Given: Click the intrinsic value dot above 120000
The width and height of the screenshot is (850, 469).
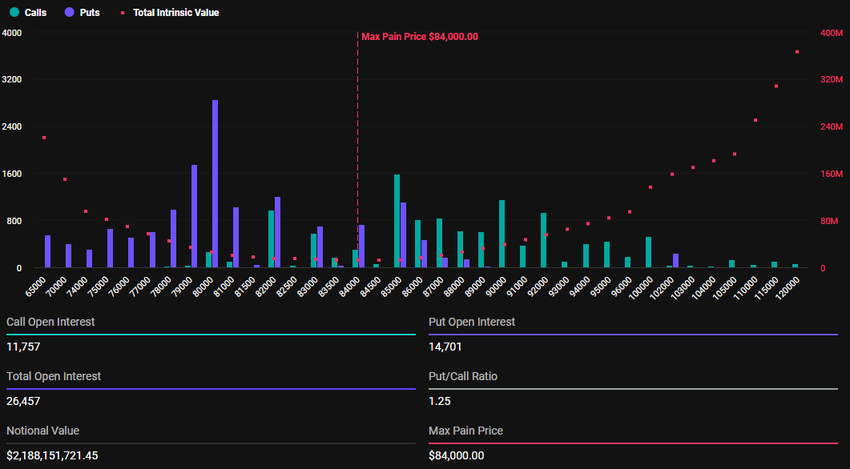Looking at the screenshot, I should [x=797, y=52].
